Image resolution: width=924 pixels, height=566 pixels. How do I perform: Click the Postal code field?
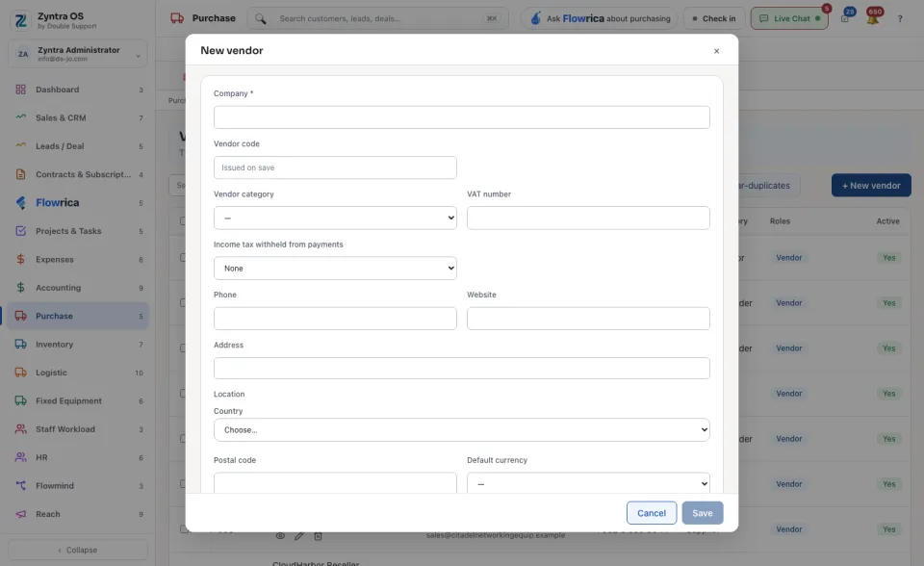click(x=335, y=483)
